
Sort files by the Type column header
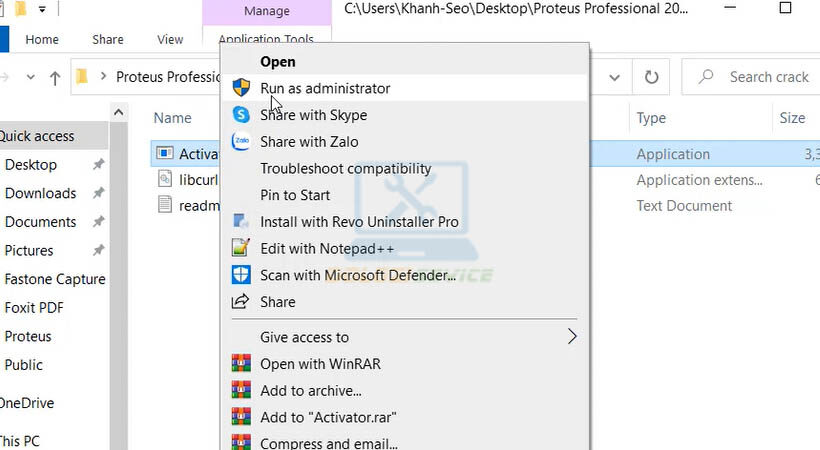[651, 118]
